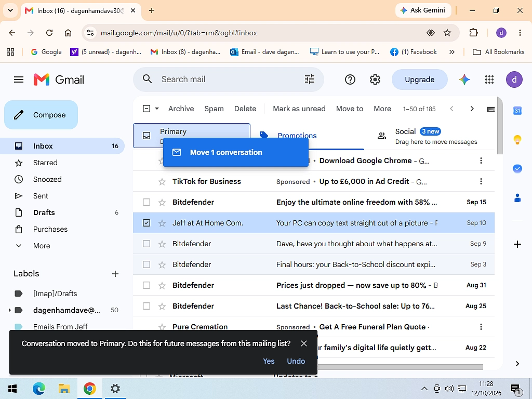Open the select dropdown arrow
Image resolution: width=532 pixels, height=399 pixels.
click(x=157, y=109)
